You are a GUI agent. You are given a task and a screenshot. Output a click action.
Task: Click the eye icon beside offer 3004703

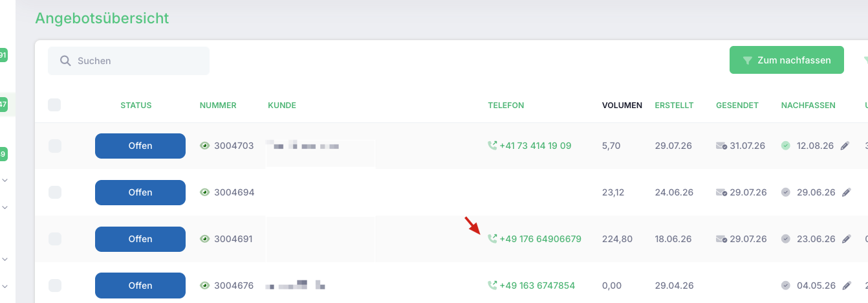205,146
